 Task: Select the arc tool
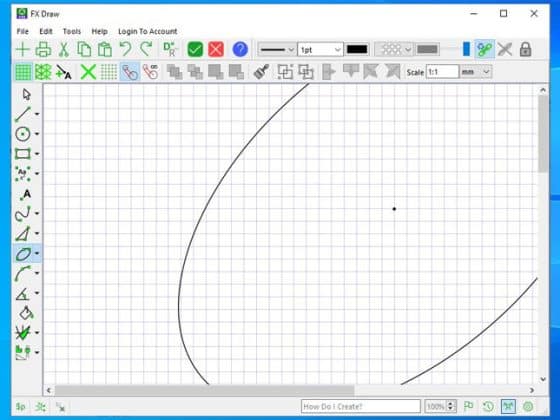[x=23, y=274]
